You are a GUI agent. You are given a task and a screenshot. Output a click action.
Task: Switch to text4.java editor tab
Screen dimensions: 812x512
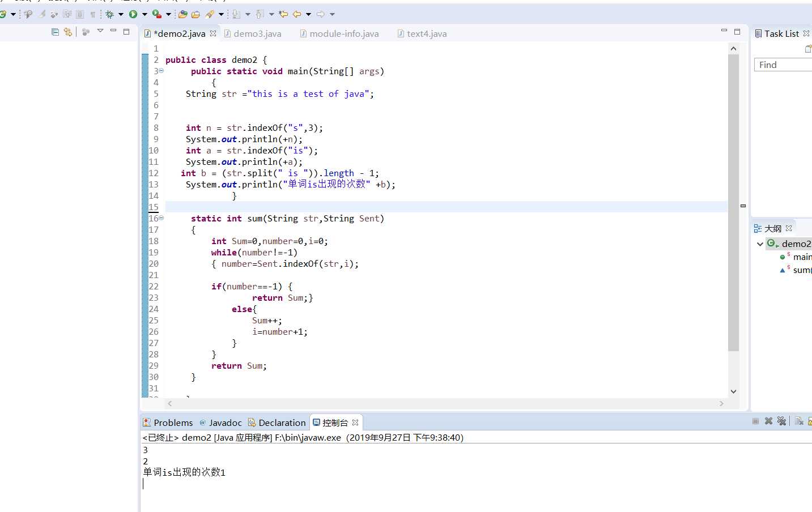[422, 33]
